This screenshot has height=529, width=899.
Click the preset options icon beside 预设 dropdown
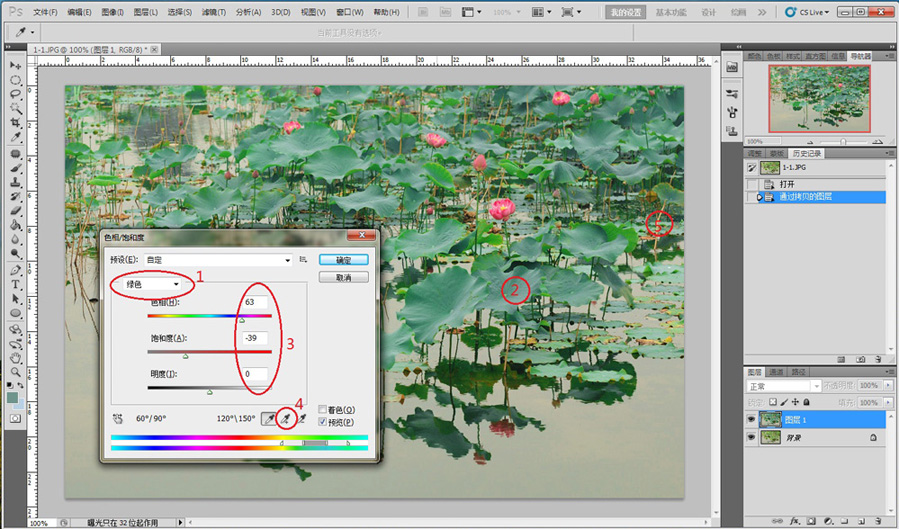click(303, 260)
